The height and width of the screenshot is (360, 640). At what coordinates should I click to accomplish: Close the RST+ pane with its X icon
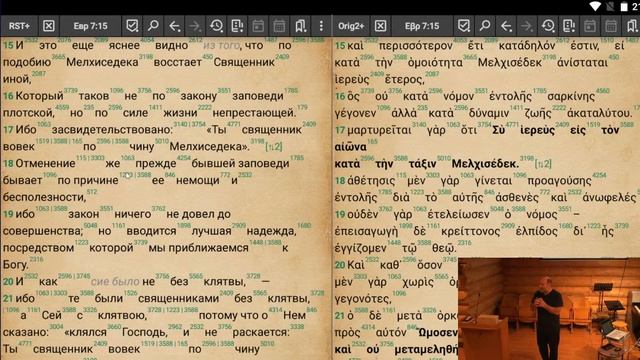tap(49, 26)
